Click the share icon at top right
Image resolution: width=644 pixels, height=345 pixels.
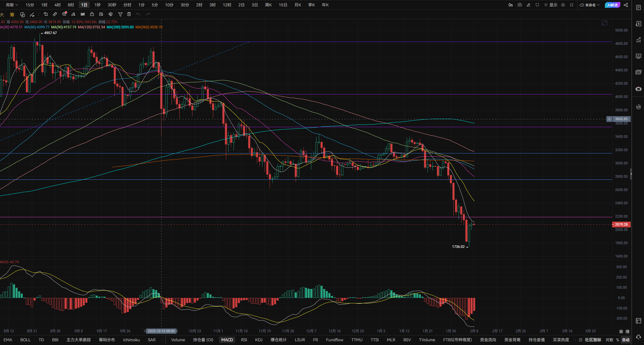(x=626, y=5)
